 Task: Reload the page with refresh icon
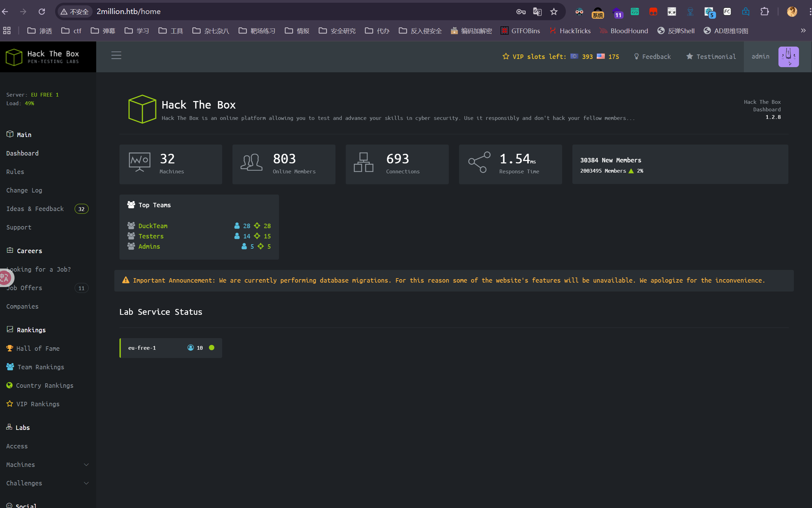(x=42, y=12)
